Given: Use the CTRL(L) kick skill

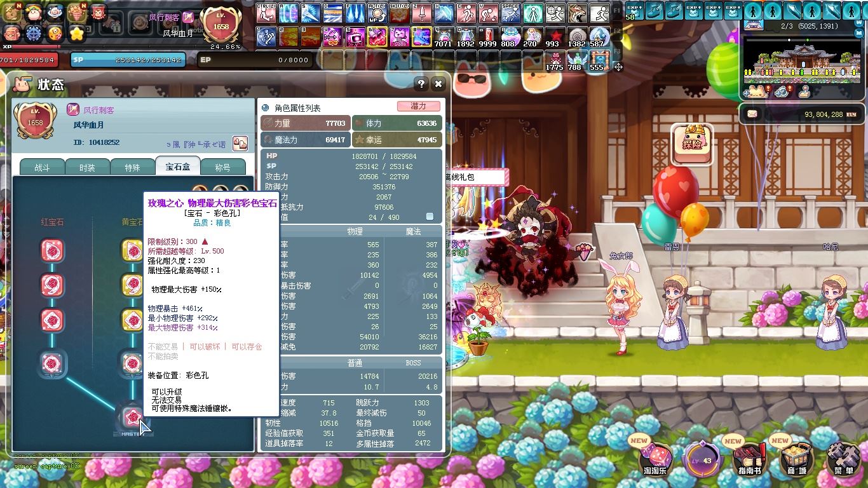Looking at the screenshot, I should point(266,13).
